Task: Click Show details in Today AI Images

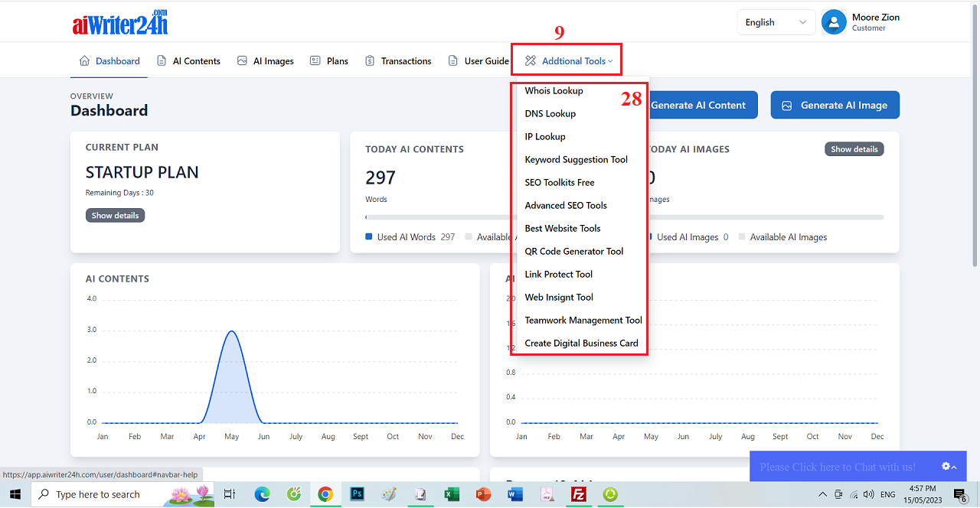Action: coord(854,149)
